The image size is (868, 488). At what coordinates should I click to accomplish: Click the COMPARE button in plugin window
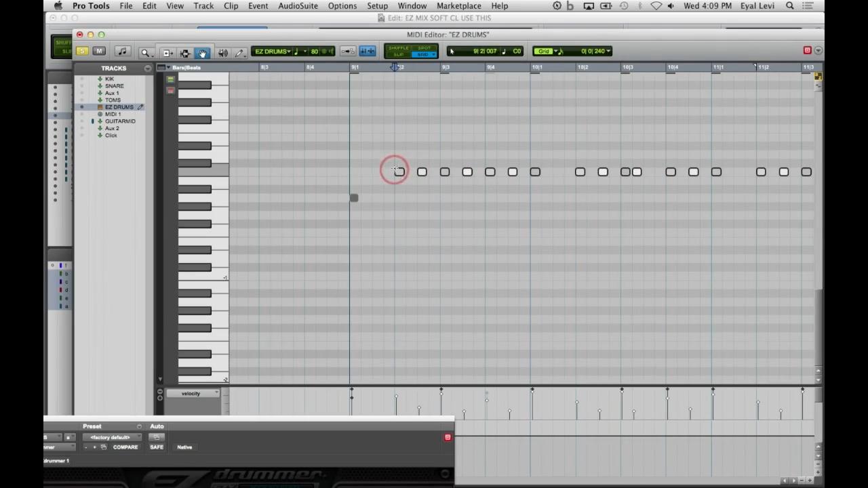click(125, 447)
